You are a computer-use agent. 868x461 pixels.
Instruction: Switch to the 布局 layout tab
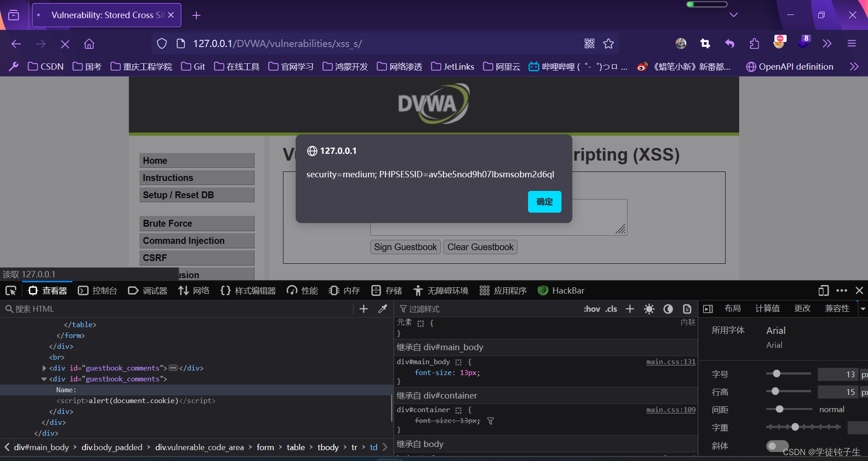click(x=732, y=309)
